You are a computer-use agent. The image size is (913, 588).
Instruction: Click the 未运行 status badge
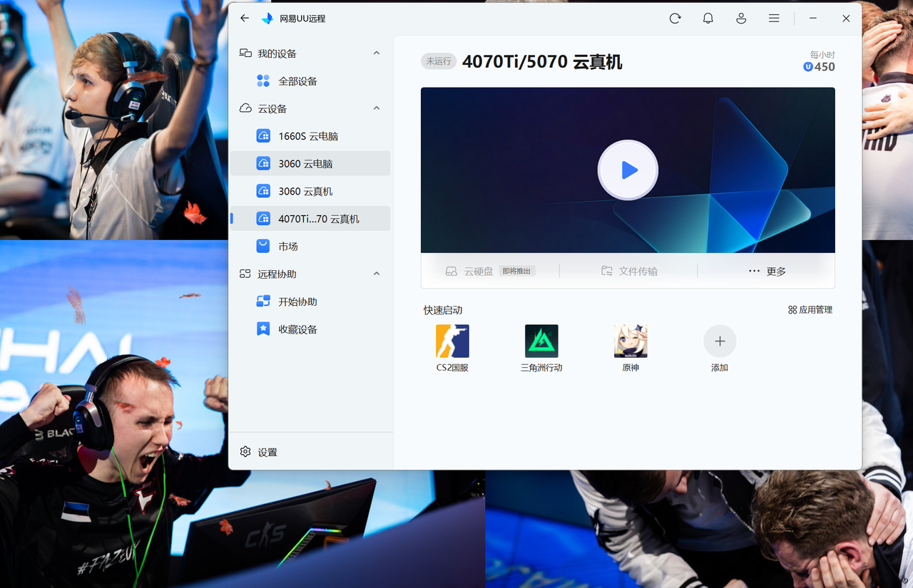click(438, 61)
